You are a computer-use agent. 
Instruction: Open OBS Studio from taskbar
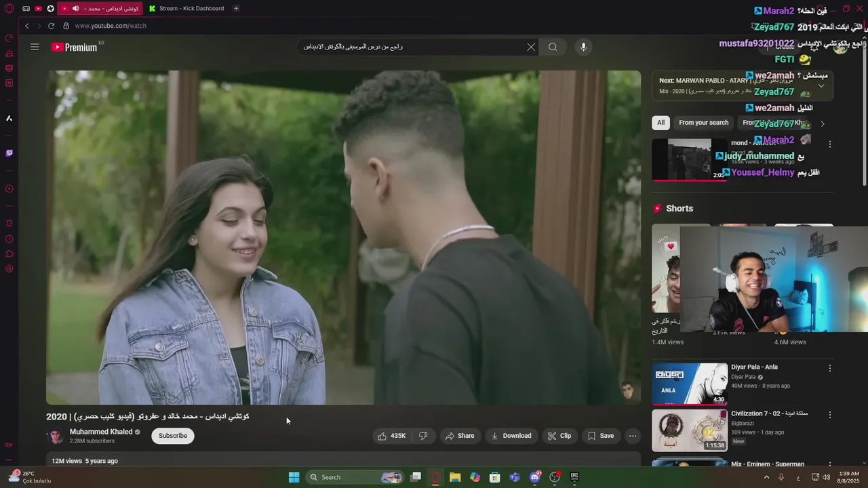point(555,477)
